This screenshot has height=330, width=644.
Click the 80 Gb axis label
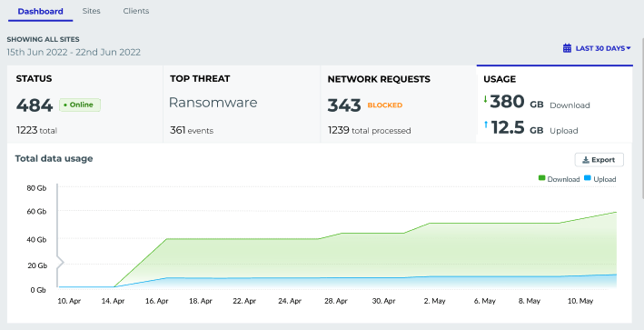tap(36, 188)
